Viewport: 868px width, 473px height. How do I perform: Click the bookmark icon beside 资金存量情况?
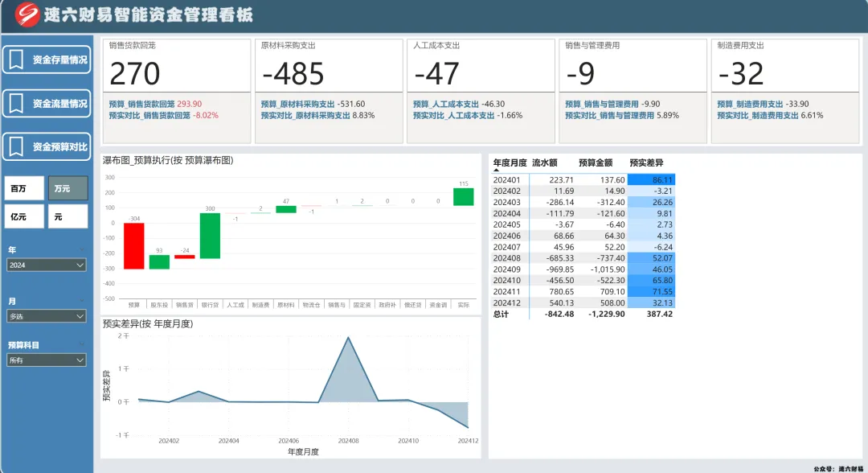15,60
